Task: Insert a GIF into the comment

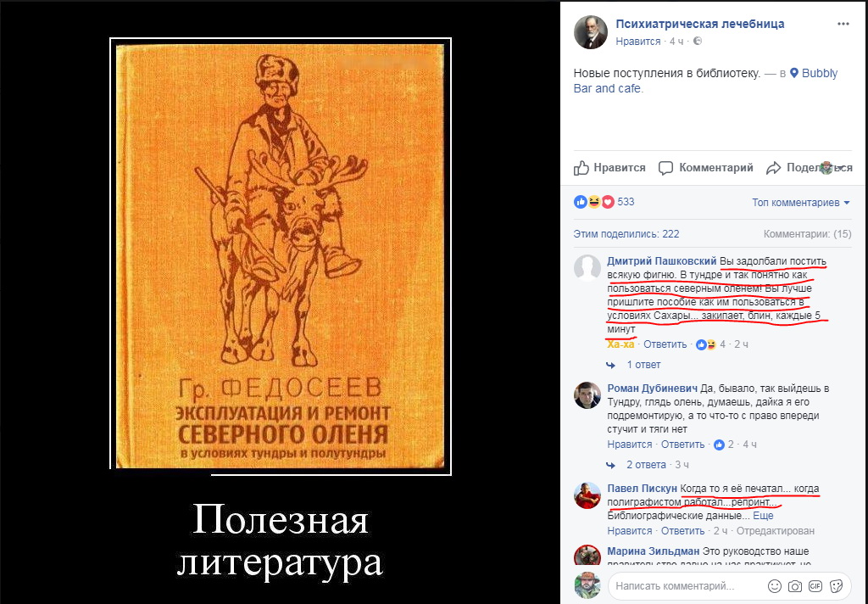Action: pos(815,585)
